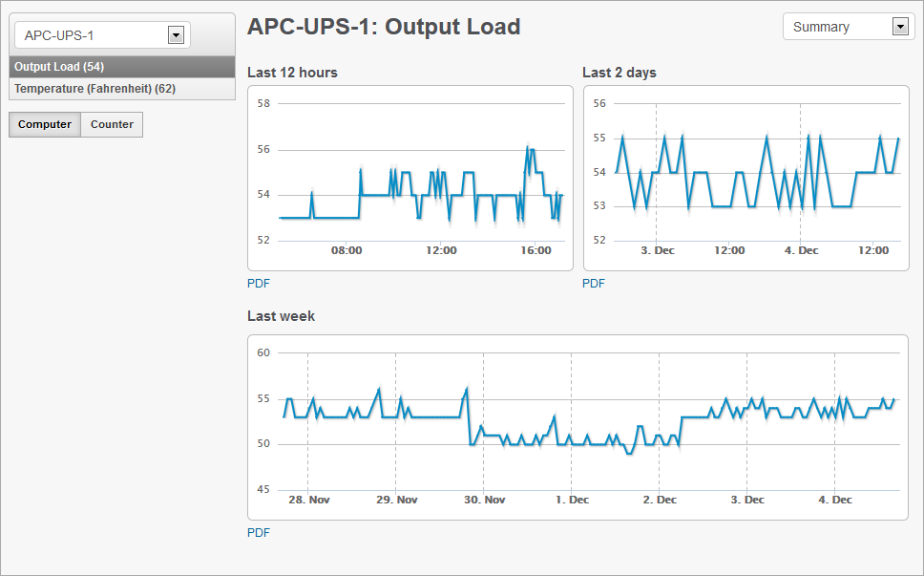The height and width of the screenshot is (576, 924).
Task: Switch to the Counter toggle button
Action: pos(112,124)
